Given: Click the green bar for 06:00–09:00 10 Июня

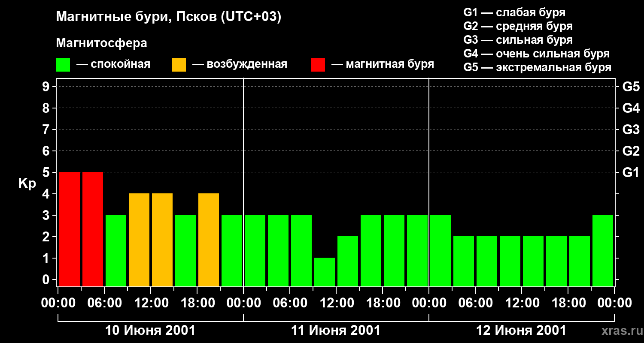Looking at the screenshot, I should [x=116, y=250].
